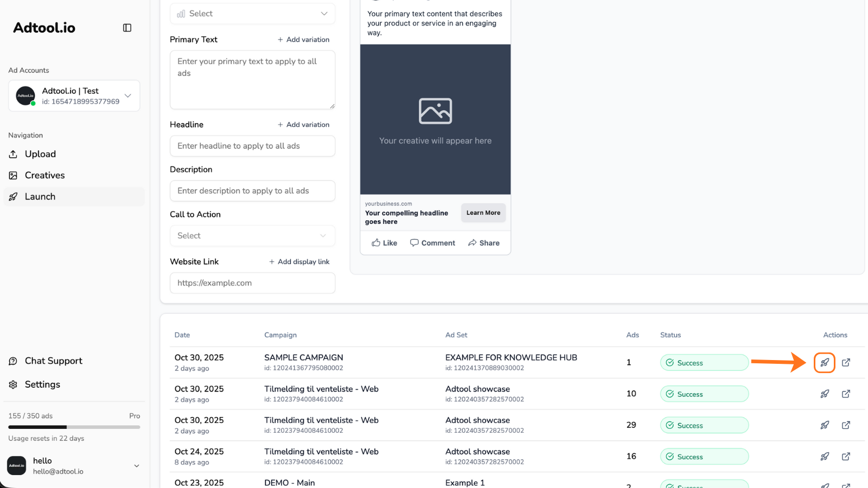Click the rocket icon for the 10-ads row
The height and width of the screenshot is (488, 868).
pos(825,394)
